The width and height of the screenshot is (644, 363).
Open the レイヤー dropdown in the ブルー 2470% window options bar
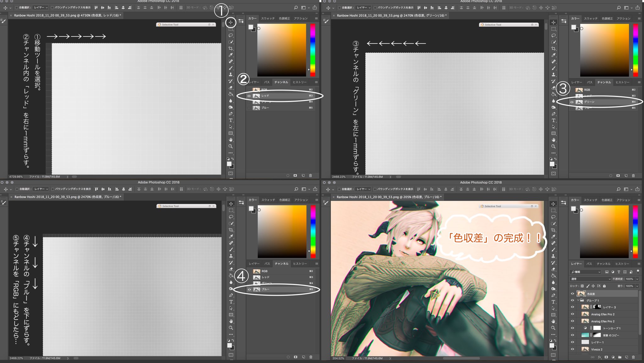pyautogui.click(x=41, y=189)
